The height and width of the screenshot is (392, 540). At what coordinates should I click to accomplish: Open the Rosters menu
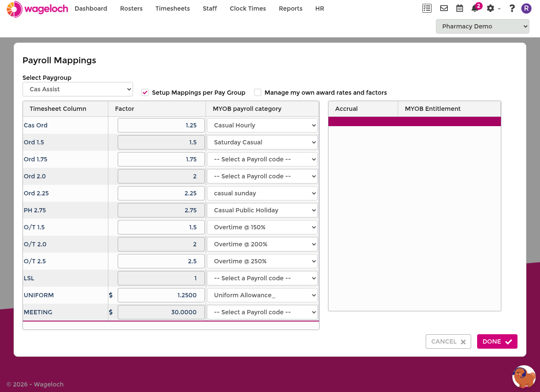point(131,8)
